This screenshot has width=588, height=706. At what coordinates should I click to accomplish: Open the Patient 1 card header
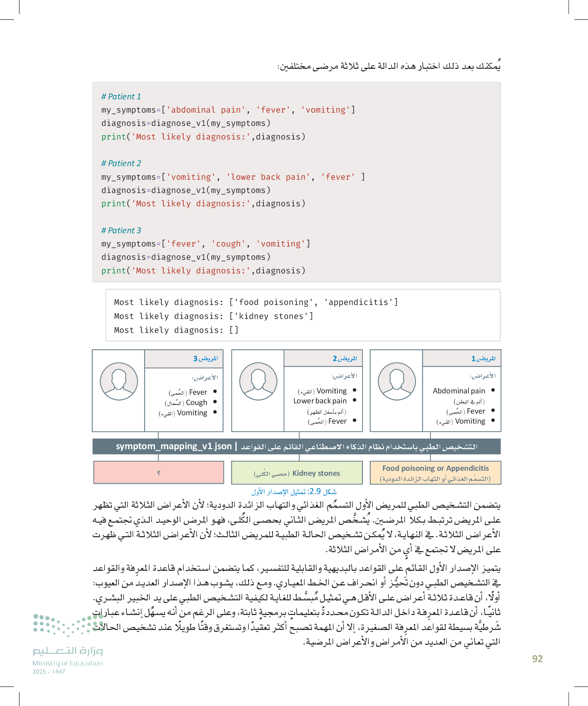click(461, 358)
